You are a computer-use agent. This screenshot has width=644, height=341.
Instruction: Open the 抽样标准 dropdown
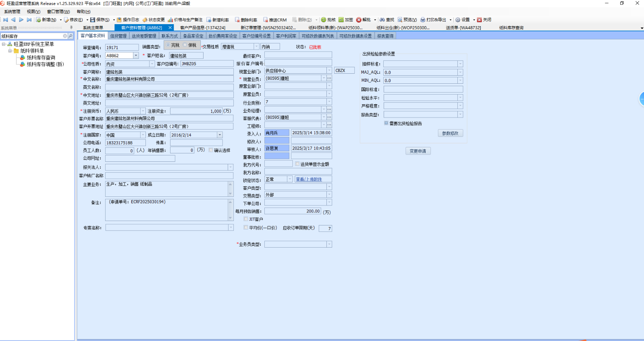tap(460, 64)
